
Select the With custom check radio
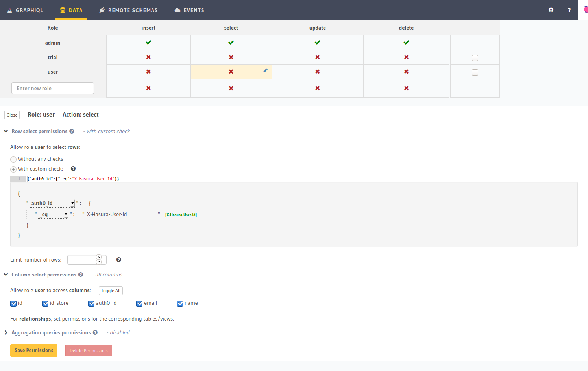(x=13, y=169)
